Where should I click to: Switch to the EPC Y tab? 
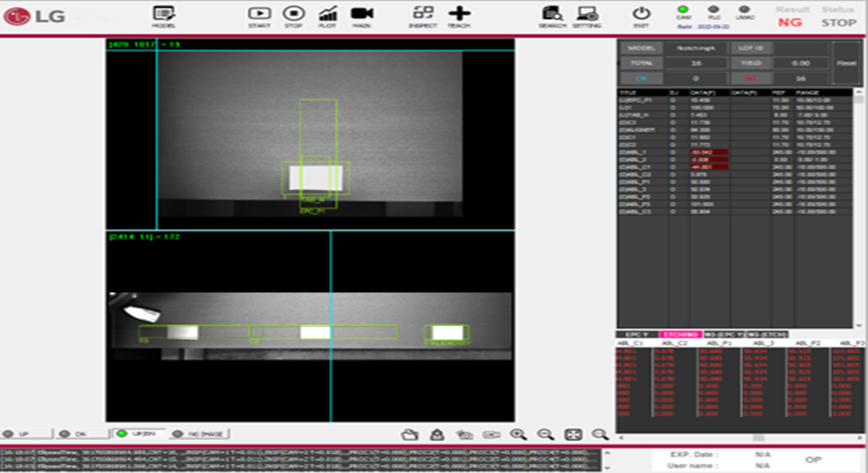[x=638, y=334]
